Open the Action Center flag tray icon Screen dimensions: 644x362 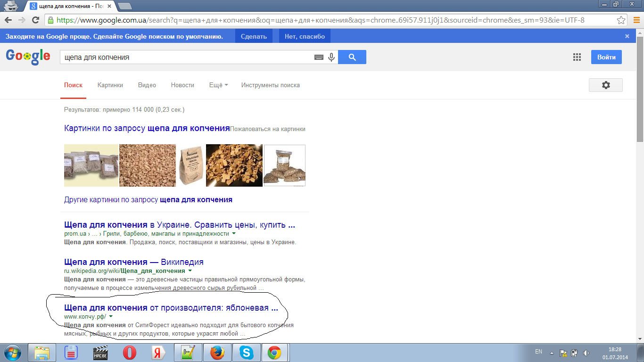click(x=563, y=353)
